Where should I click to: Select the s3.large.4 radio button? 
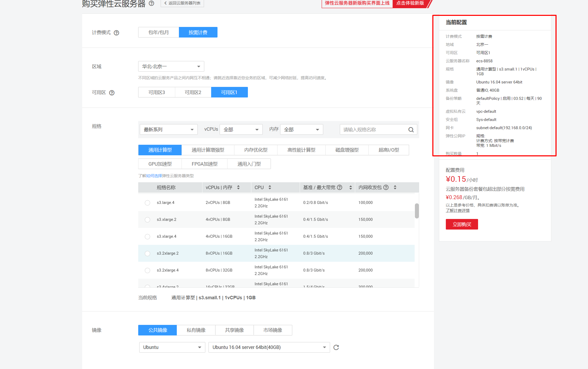[x=147, y=203]
